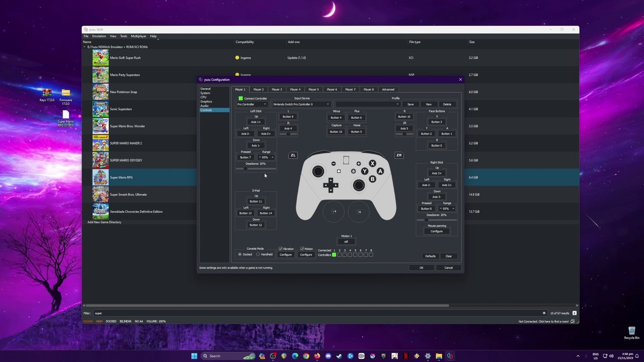Select Mario Golf: Super Rush game thumbnail

101,58
